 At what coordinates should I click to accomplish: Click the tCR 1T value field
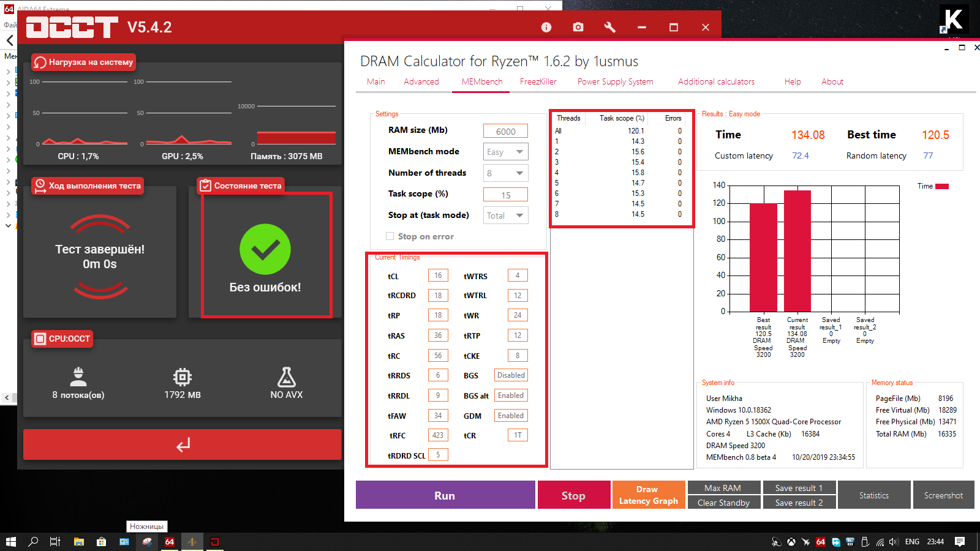(x=518, y=435)
